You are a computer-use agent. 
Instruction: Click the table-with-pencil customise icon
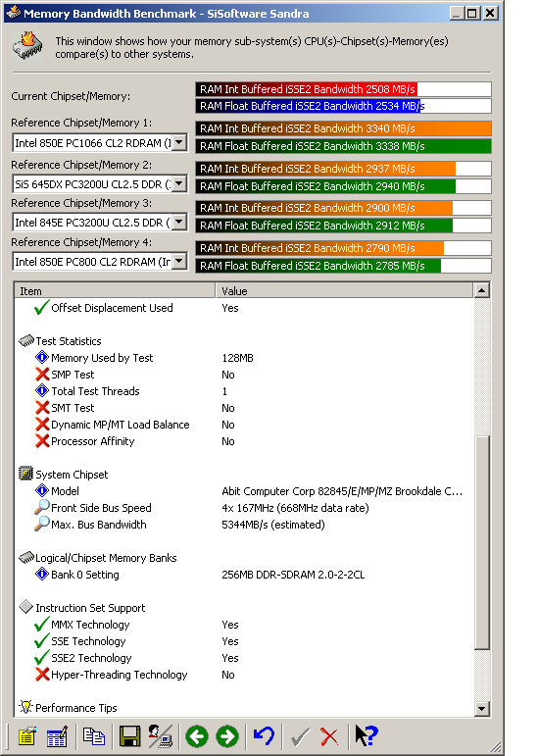57,736
